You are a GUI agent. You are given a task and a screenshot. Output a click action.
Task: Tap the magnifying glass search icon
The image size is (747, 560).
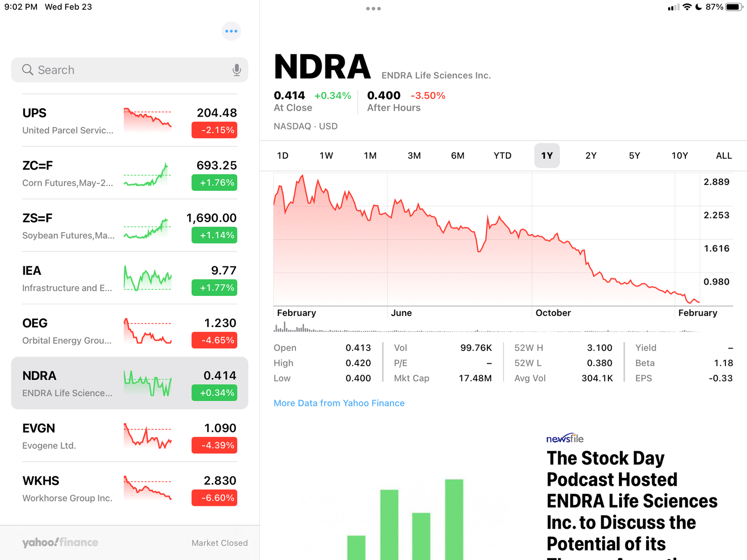click(28, 70)
